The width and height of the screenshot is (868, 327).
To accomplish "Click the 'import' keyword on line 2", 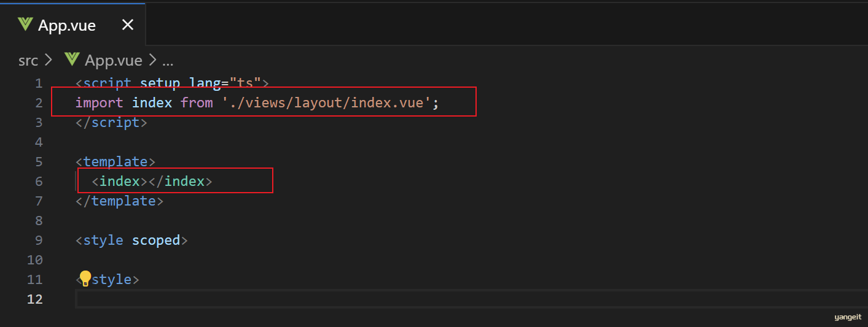I will coord(100,102).
